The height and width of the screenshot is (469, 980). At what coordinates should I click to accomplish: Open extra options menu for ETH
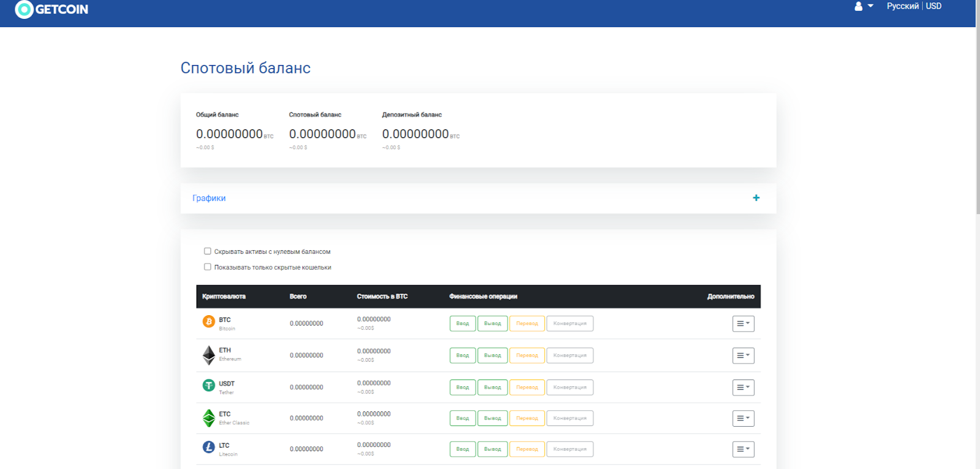744,356
